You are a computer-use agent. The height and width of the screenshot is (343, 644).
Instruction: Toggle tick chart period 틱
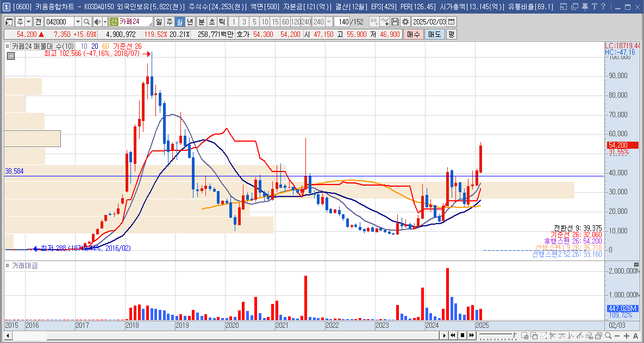tap(222, 22)
